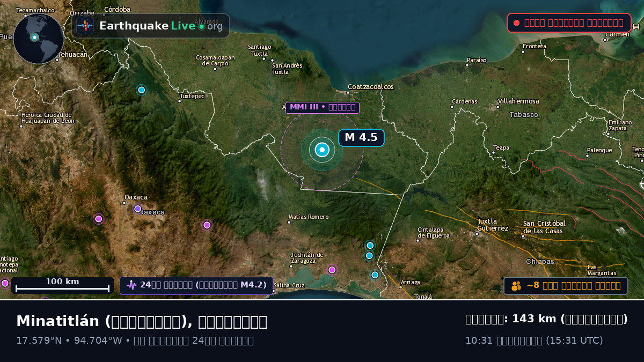This screenshot has width=644, height=362.
Task: Click the Tabasco state label
Action: (x=524, y=115)
